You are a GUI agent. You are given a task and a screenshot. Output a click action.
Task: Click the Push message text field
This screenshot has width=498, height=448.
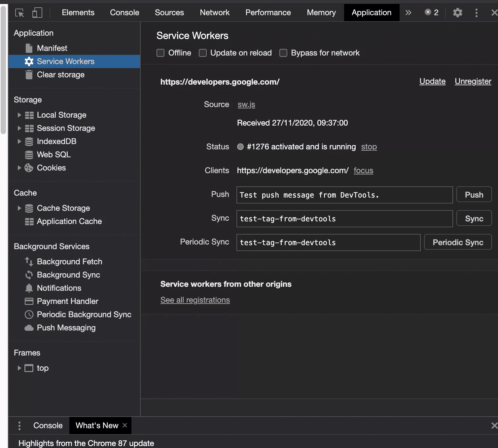click(344, 195)
